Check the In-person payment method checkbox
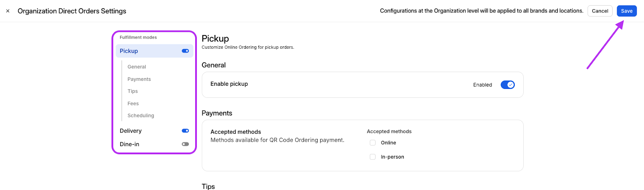The image size is (644, 190). pyautogui.click(x=373, y=157)
